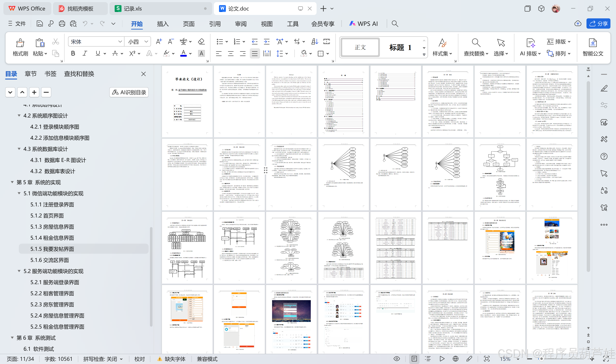Apply the 标题 1 style

(x=400, y=47)
